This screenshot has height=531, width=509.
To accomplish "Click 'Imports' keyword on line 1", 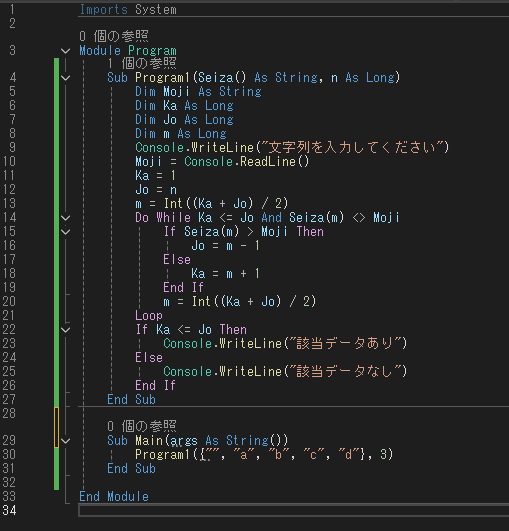I will [x=104, y=9].
